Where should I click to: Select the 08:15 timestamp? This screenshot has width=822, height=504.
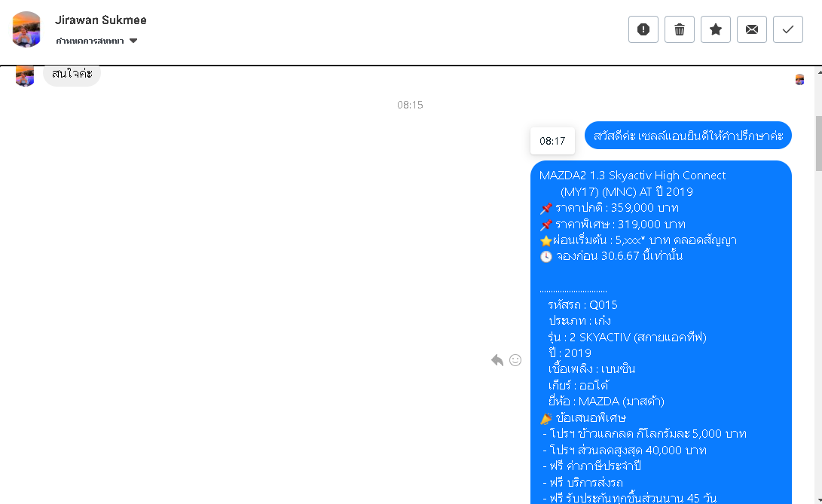coord(410,105)
